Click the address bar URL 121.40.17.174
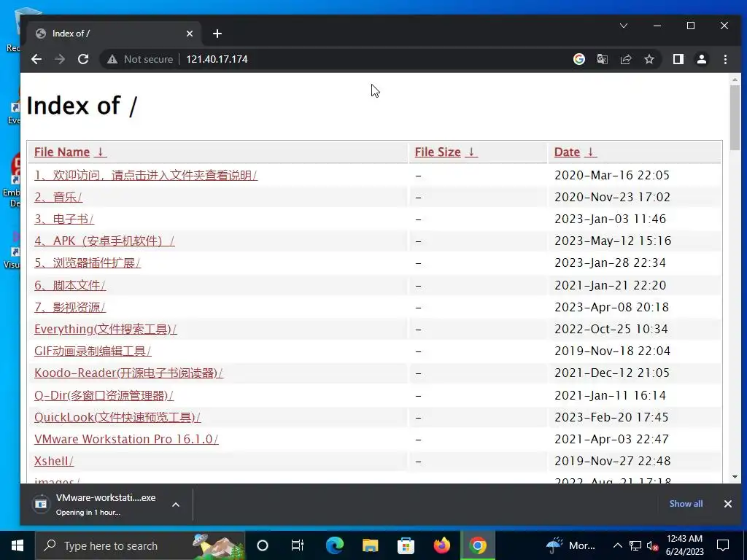The width and height of the screenshot is (747, 560). point(217,59)
